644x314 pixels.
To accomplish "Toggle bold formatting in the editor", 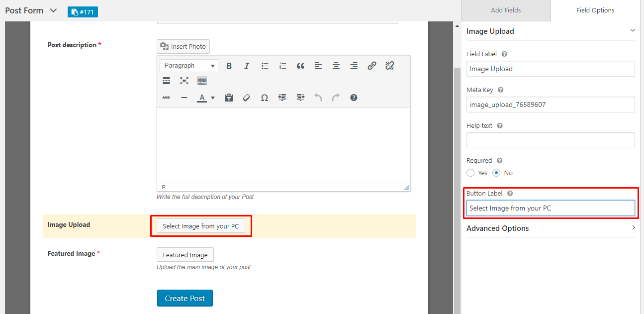I will [229, 66].
